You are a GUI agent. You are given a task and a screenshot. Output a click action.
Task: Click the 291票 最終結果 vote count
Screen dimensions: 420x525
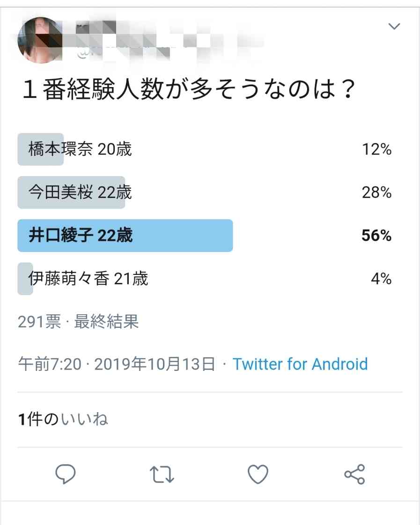click(x=78, y=321)
